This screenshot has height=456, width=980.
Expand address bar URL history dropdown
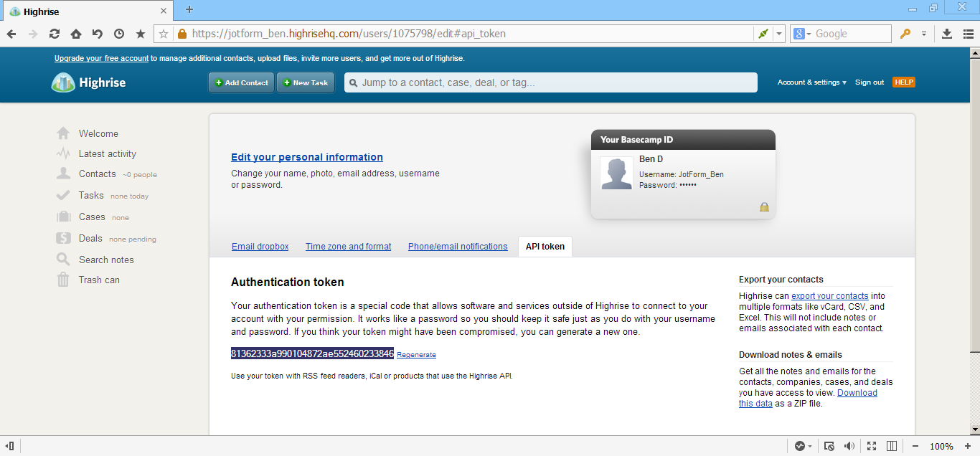point(780,34)
